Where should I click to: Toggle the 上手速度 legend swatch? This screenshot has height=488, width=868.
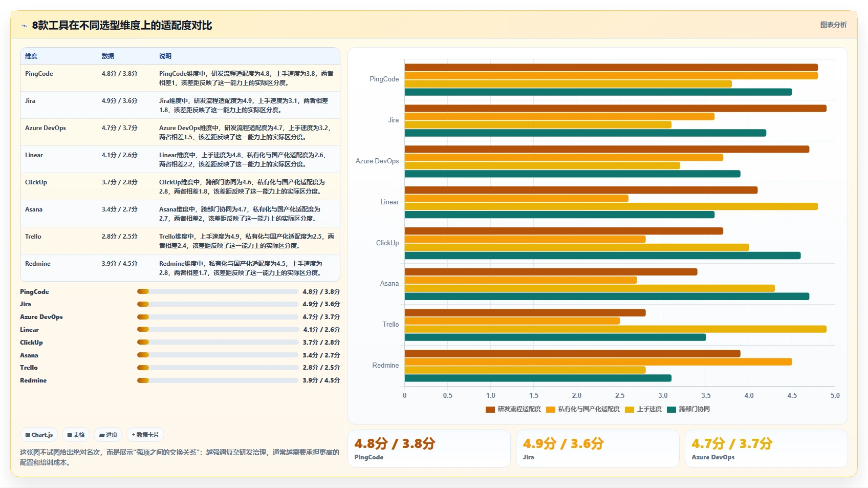coord(630,409)
